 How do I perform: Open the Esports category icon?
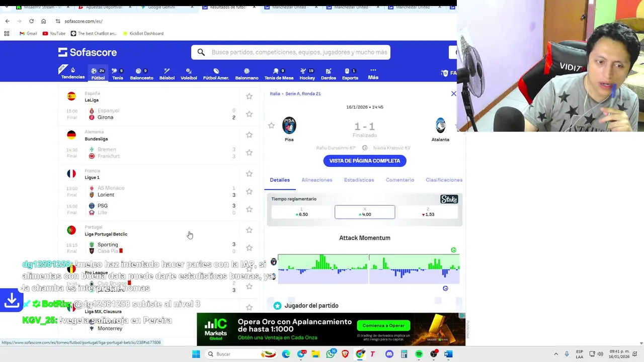click(x=350, y=74)
